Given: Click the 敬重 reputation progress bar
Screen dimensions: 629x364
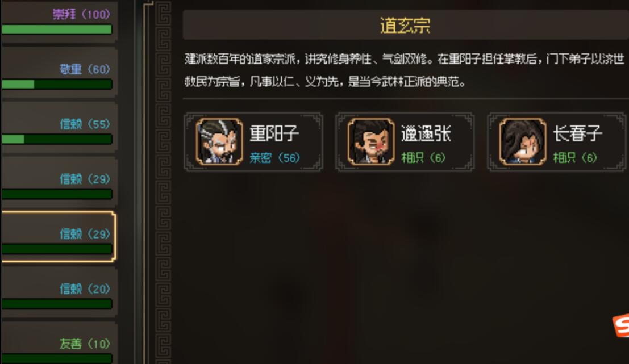Looking at the screenshot, I should point(57,84).
